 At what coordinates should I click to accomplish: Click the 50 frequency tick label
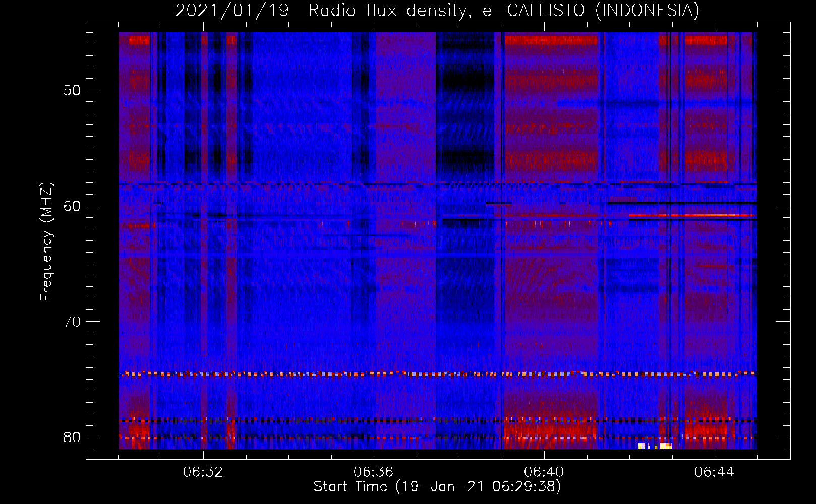(x=72, y=90)
